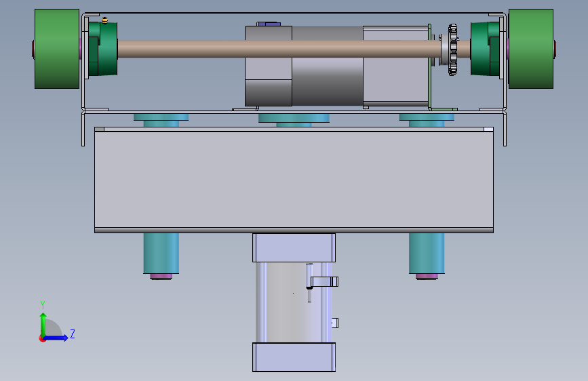This screenshot has height=381, width=588.
Task: Select the lower left teal guide cylinder
Action: tap(161, 254)
